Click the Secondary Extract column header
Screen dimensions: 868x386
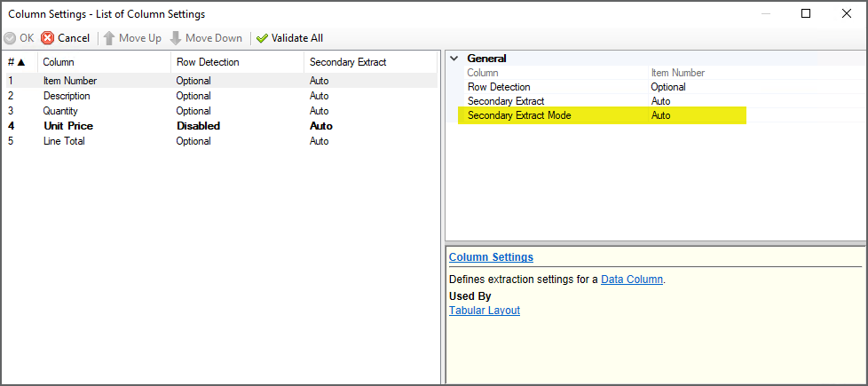tap(348, 62)
